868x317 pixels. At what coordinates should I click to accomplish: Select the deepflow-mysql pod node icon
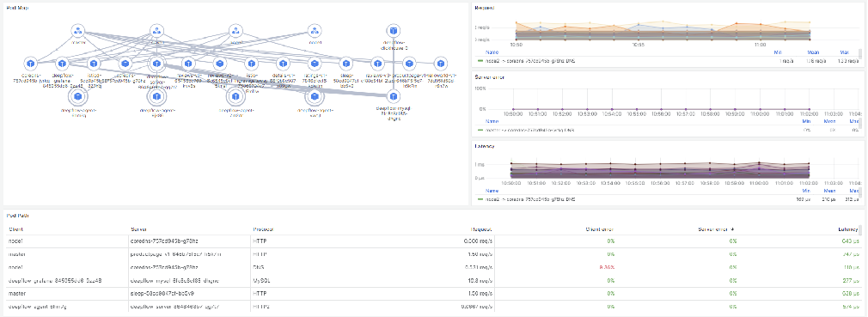coord(394,97)
